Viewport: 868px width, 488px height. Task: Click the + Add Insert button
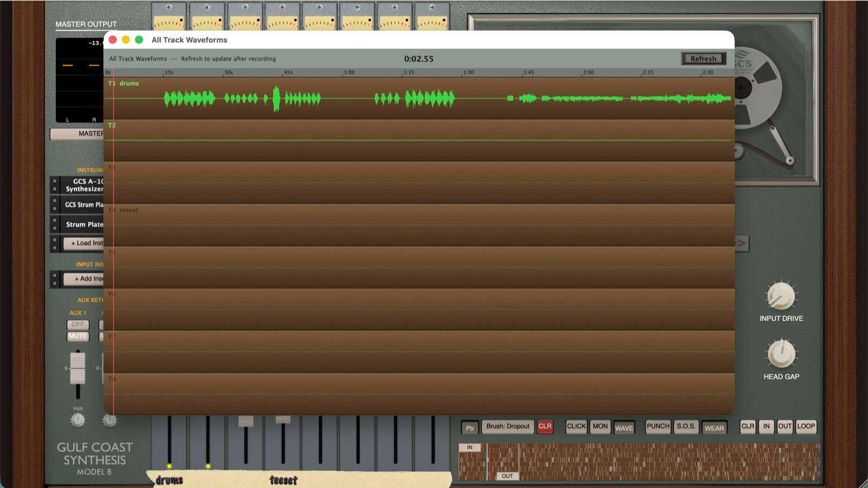[x=84, y=279]
